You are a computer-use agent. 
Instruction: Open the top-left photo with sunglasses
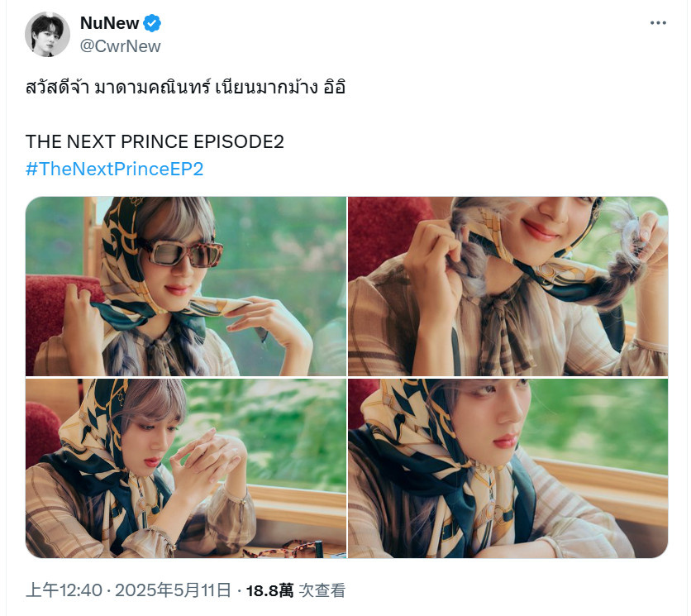[x=186, y=286]
